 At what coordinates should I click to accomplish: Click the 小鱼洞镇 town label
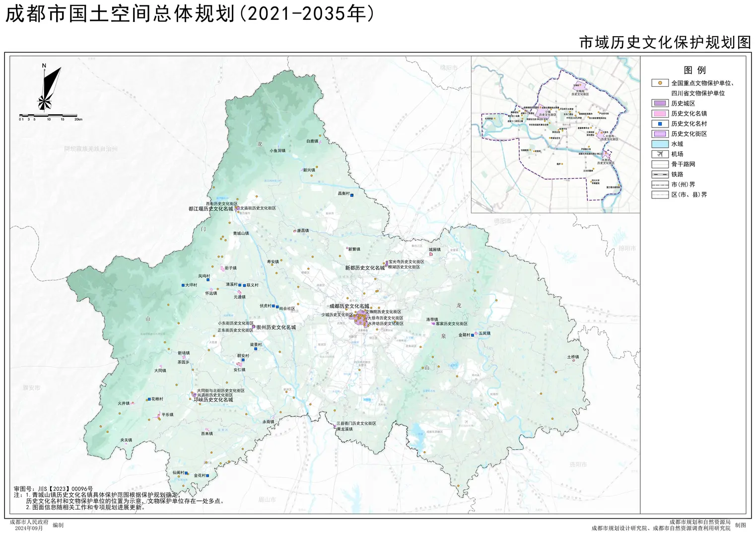point(277,151)
